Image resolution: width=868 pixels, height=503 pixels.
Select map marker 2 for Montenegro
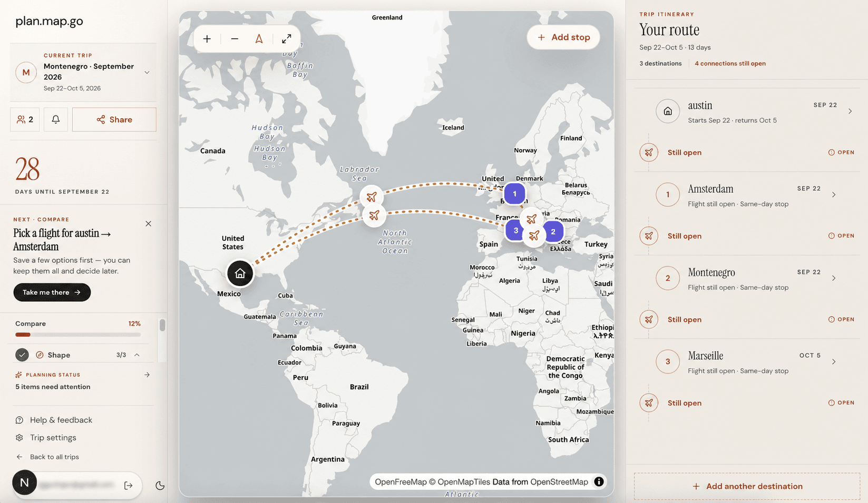(x=553, y=232)
